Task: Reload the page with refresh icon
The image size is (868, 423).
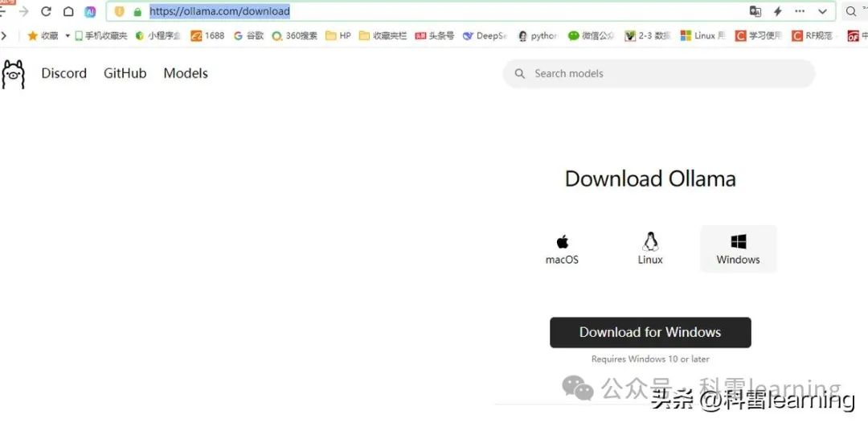Action: point(46,11)
